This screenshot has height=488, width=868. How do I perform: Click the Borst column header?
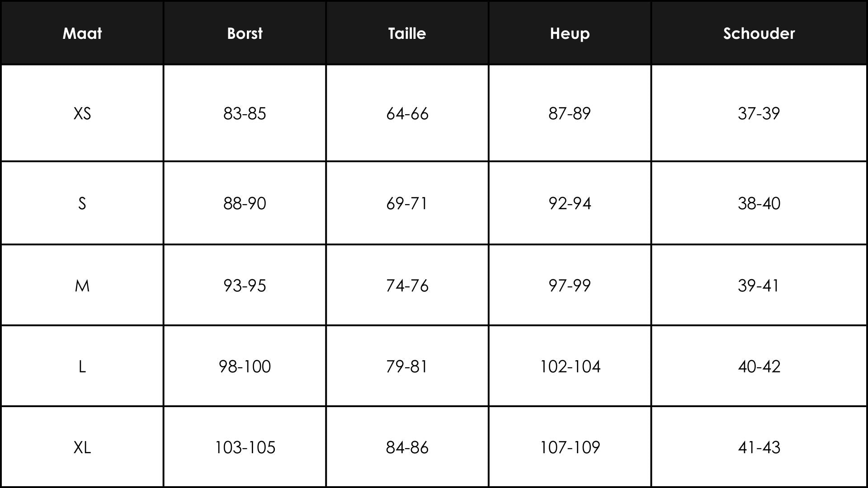[x=245, y=33]
